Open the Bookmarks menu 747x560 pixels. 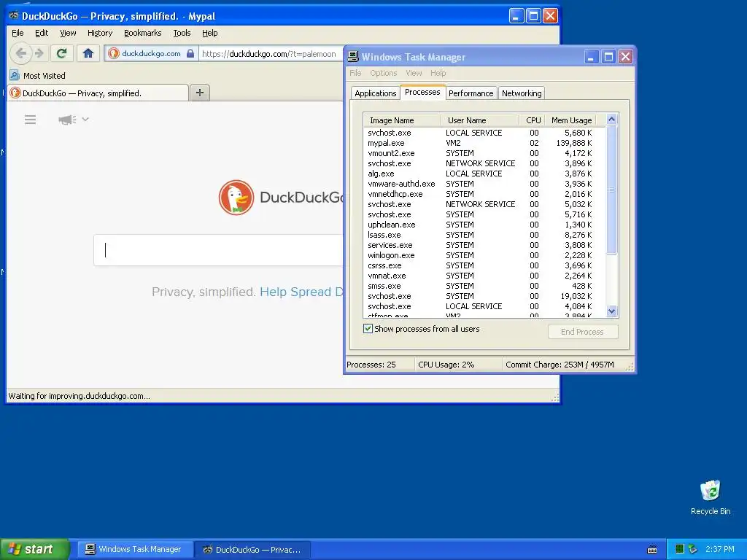[x=142, y=33]
